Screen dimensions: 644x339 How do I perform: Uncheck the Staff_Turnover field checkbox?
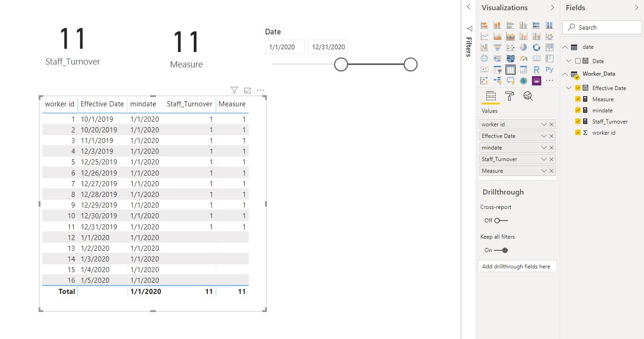tap(578, 121)
